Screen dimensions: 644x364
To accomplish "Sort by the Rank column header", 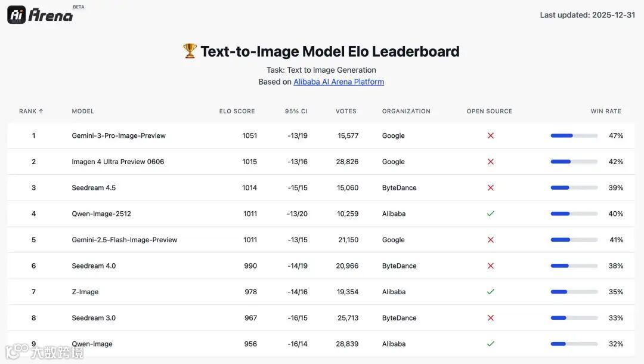I will click(31, 111).
